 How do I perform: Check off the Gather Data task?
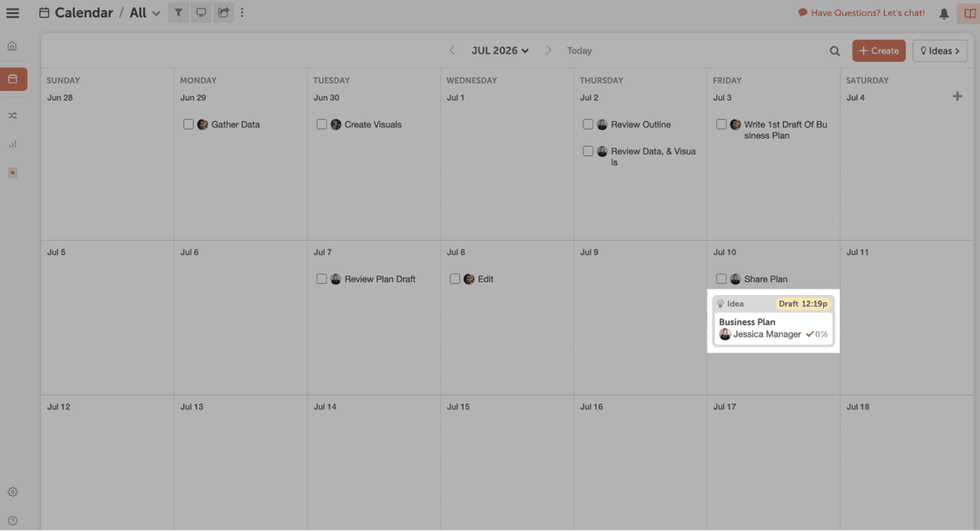click(x=188, y=124)
